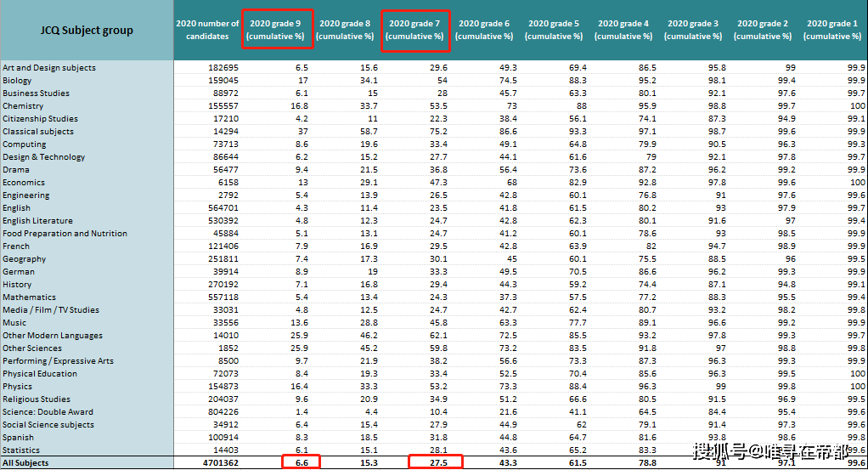
Task: Select the 2020 grade 3 cumulative header
Action: coord(693,30)
